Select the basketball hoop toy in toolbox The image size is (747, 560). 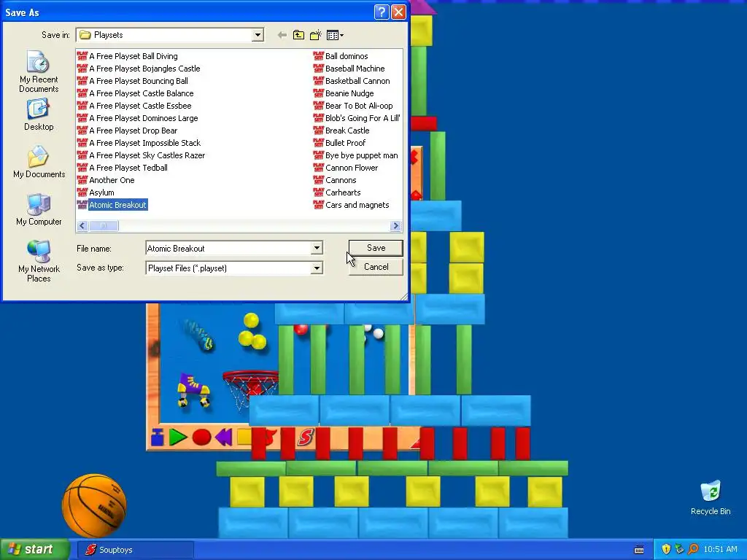click(250, 389)
